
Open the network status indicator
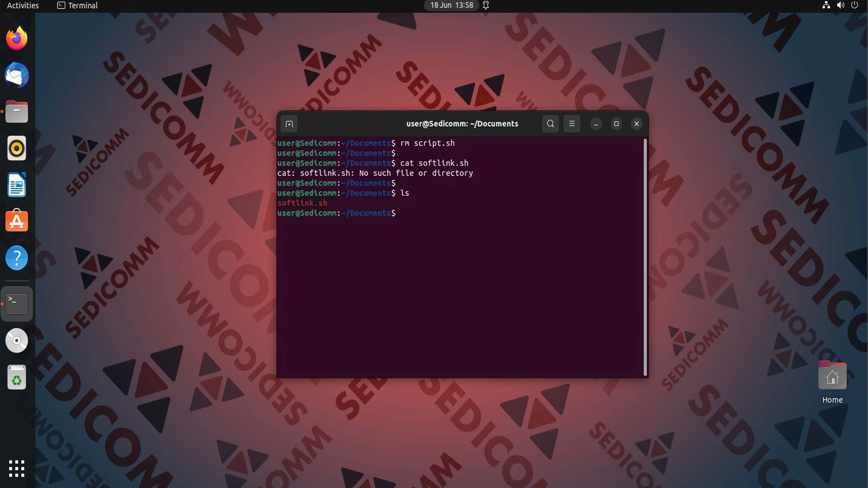click(826, 5)
